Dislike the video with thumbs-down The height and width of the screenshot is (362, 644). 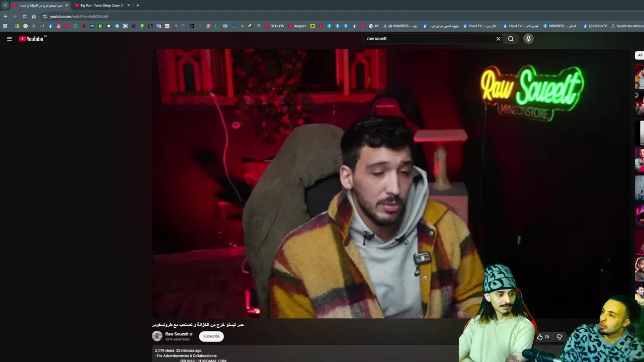point(559,337)
